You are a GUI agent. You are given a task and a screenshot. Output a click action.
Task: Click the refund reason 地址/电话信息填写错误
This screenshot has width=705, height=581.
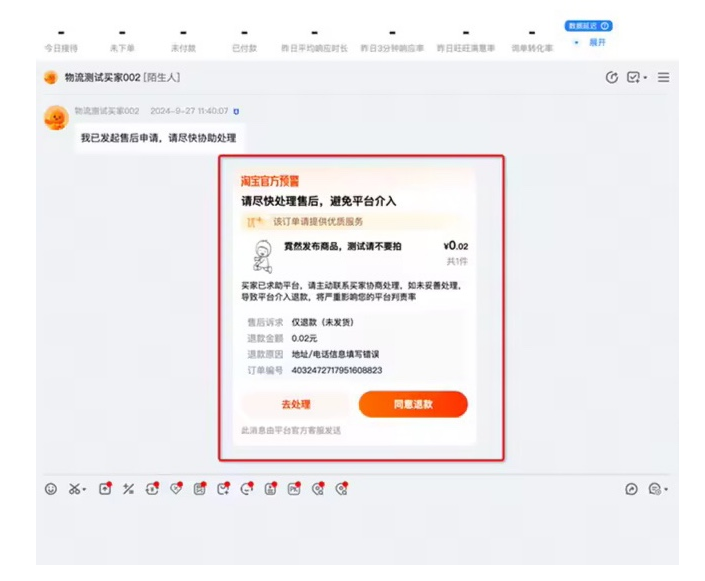pos(335,354)
